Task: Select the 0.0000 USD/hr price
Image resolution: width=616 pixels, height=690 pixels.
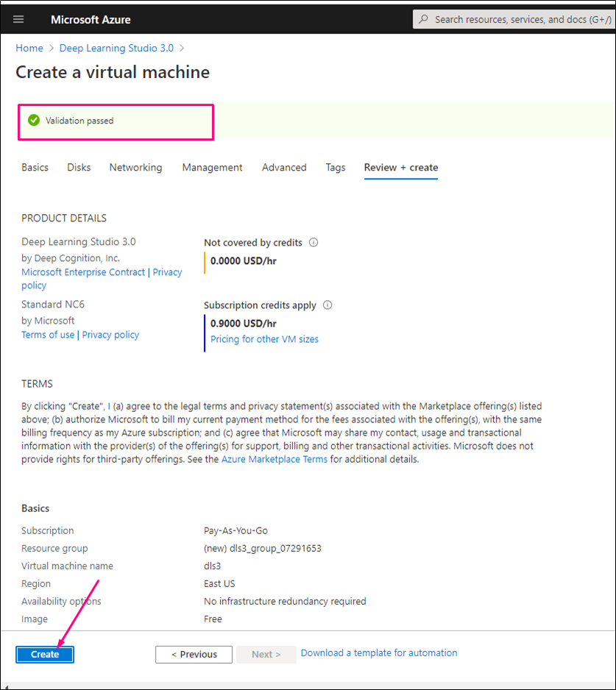Action: [x=244, y=261]
